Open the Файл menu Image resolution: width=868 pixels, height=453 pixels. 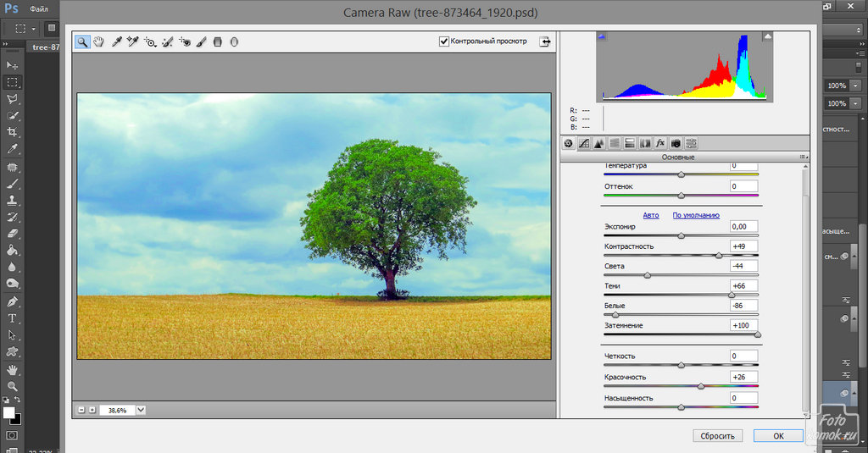pyautogui.click(x=39, y=8)
